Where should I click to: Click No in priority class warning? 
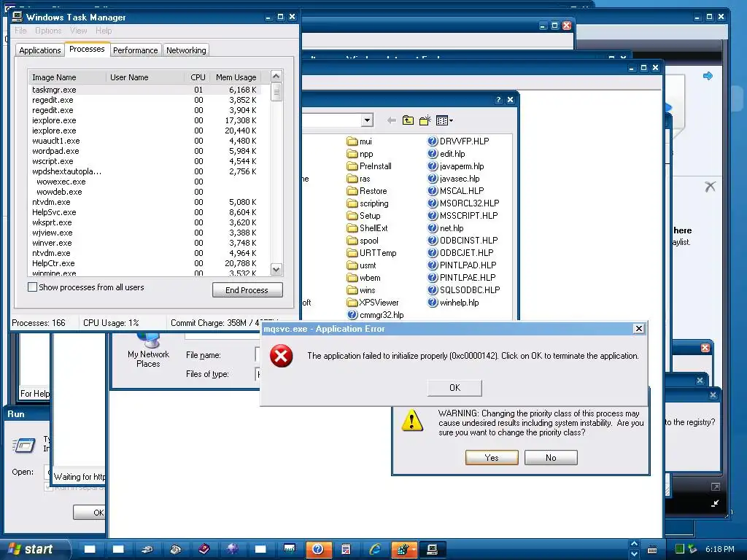tap(551, 458)
